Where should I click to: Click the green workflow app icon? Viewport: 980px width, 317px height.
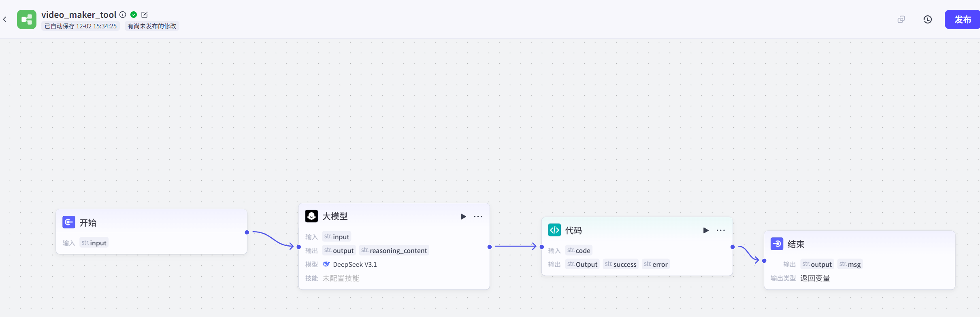click(27, 19)
